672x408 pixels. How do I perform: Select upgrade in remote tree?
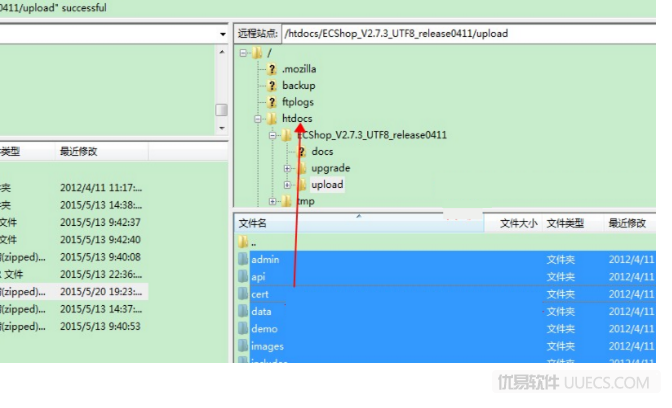click(x=330, y=168)
